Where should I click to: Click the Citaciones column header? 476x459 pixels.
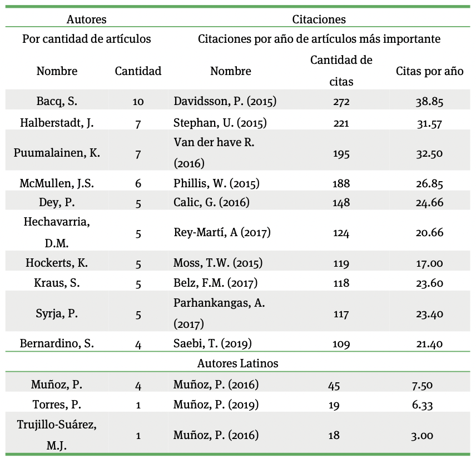(x=319, y=19)
